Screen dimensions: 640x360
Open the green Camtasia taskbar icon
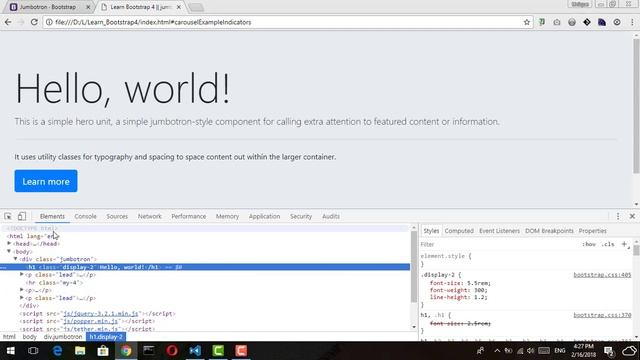point(218,351)
